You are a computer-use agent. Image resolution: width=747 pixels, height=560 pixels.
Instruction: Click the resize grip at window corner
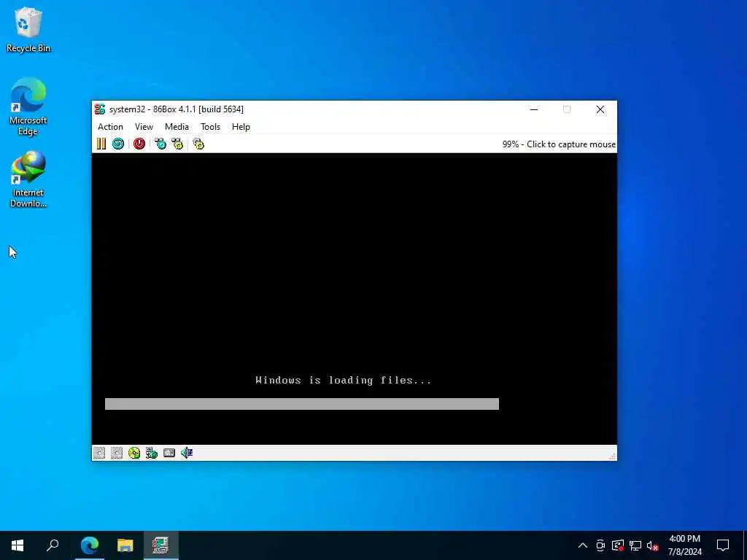pos(612,456)
